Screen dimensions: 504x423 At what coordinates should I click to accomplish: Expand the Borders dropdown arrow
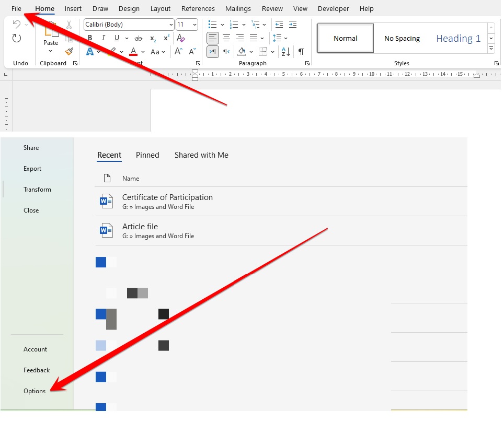tap(272, 52)
